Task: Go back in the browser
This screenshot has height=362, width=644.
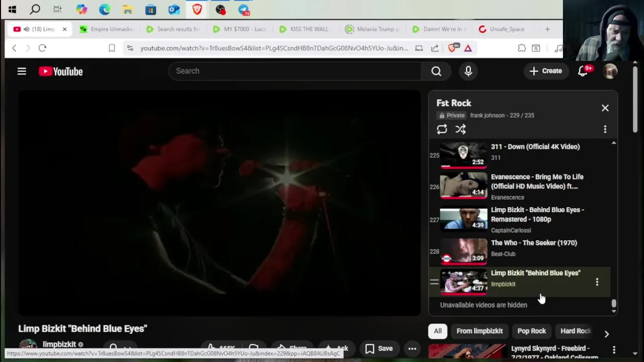Action: [x=14, y=48]
